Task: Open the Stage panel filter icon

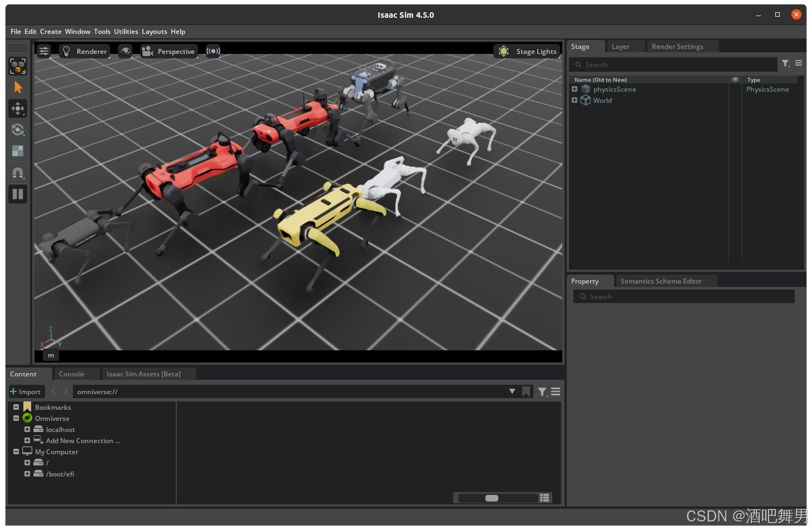Action: pos(786,64)
